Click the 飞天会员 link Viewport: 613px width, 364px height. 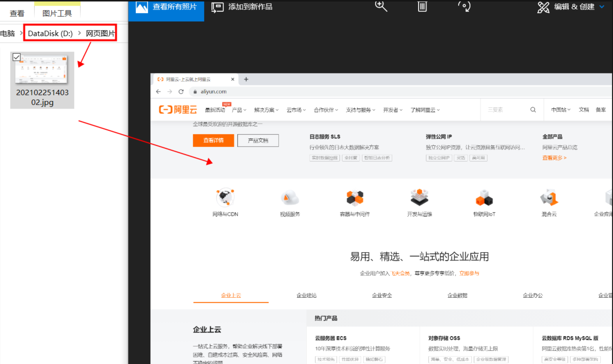tap(400, 273)
